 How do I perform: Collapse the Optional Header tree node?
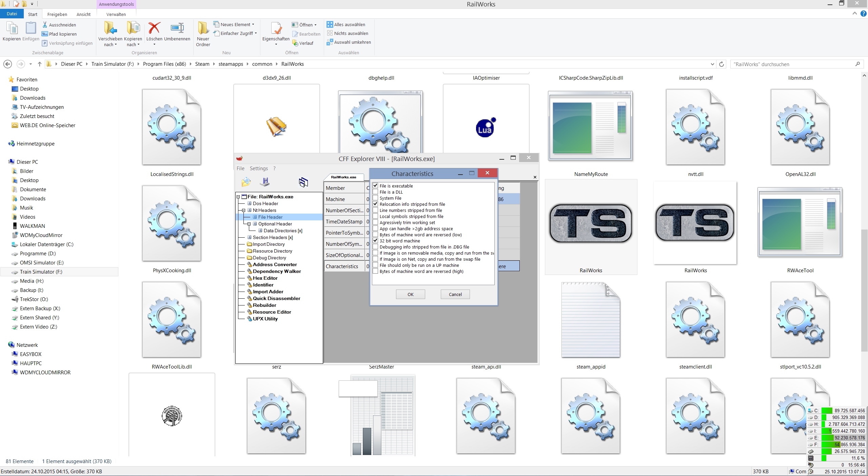point(249,224)
